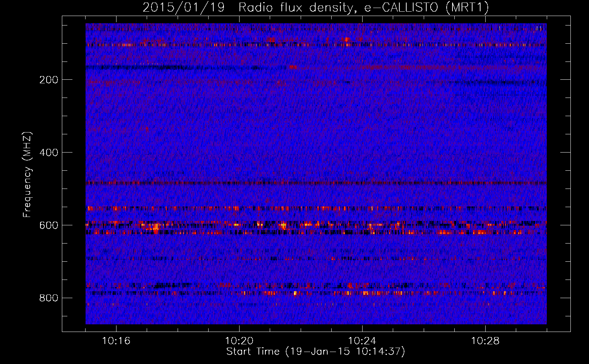Click the 'Frequency (MHZ)' axis label

[x=27, y=175]
